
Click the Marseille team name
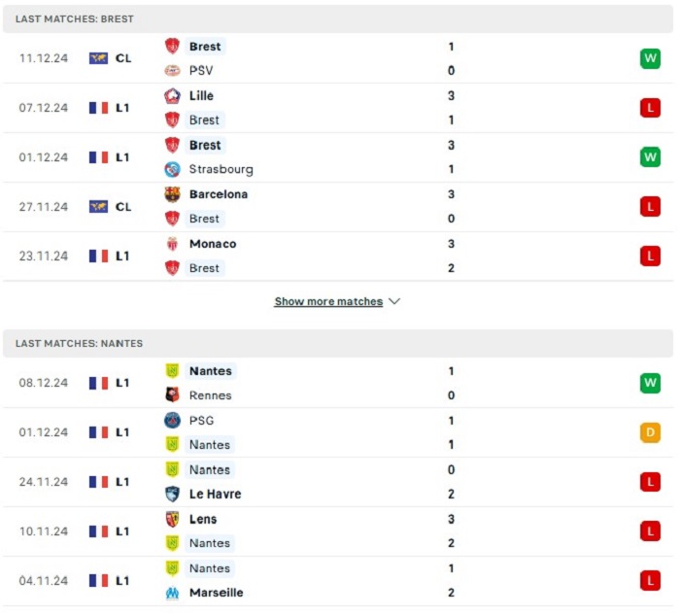(x=217, y=593)
